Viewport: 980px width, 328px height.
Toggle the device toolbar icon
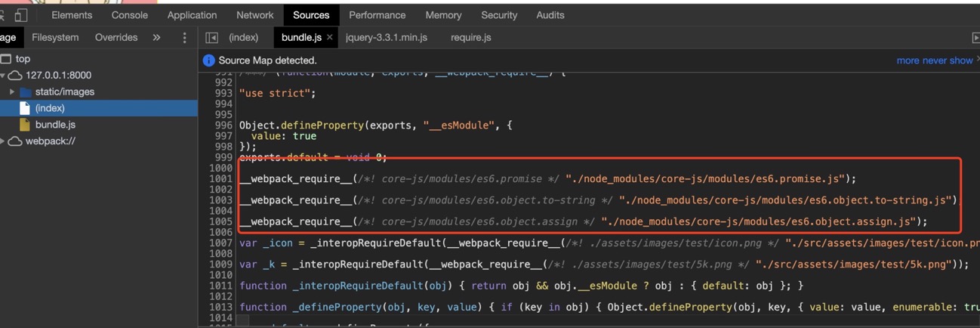[21, 15]
